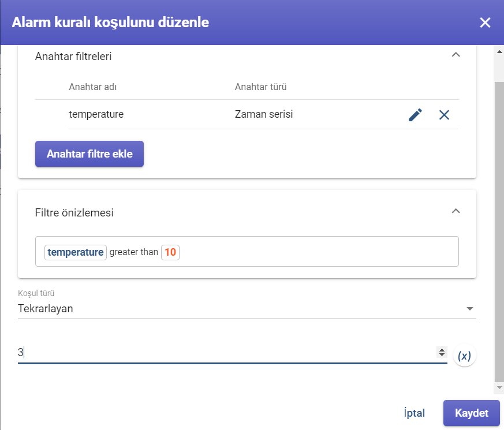The width and height of the screenshot is (504, 430).
Task: Collapse the Anahtar filtreleri section
Action: pyautogui.click(x=456, y=55)
